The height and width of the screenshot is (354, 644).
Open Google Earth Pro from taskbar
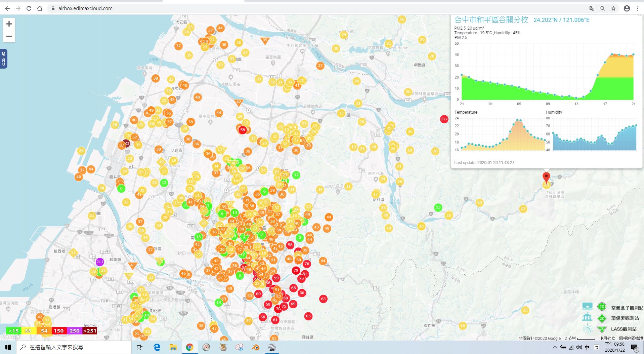[272, 347]
